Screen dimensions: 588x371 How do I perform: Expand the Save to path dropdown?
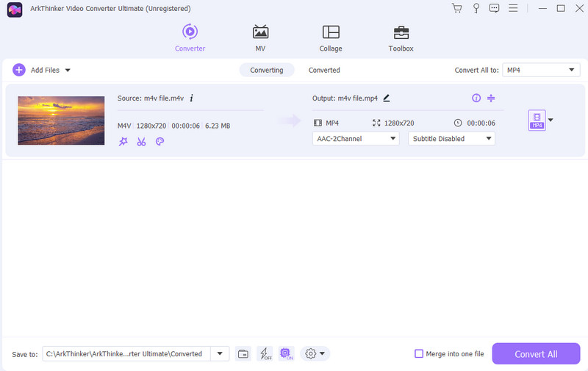pyautogui.click(x=220, y=354)
